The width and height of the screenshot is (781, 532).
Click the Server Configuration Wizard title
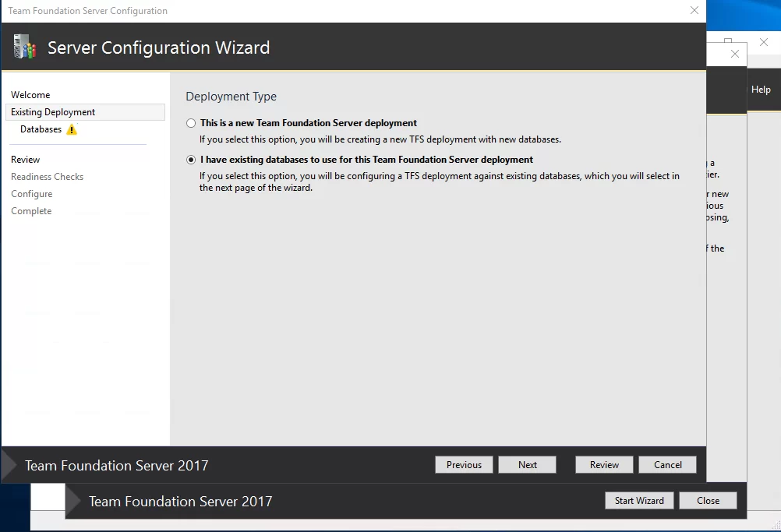pyautogui.click(x=158, y=48)
